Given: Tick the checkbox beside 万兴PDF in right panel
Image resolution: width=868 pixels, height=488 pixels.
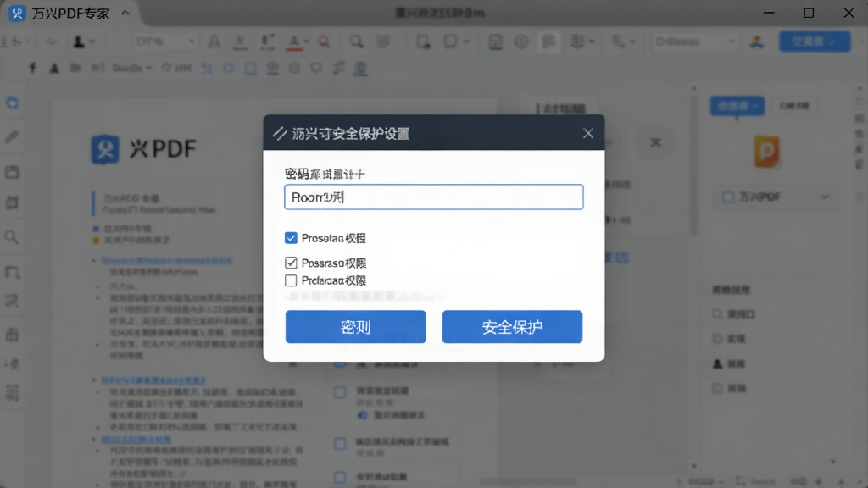Looking at the screenshot, I should (x=728, y=197).
